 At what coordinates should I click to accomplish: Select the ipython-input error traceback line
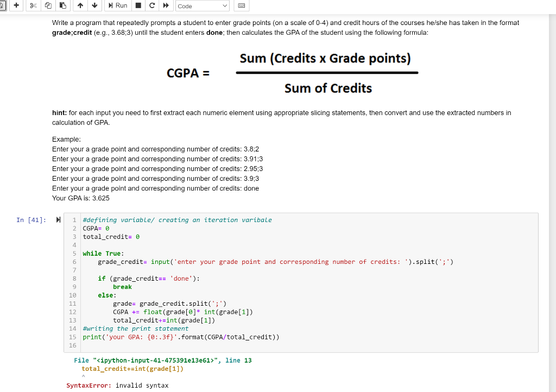pos(161,360)
